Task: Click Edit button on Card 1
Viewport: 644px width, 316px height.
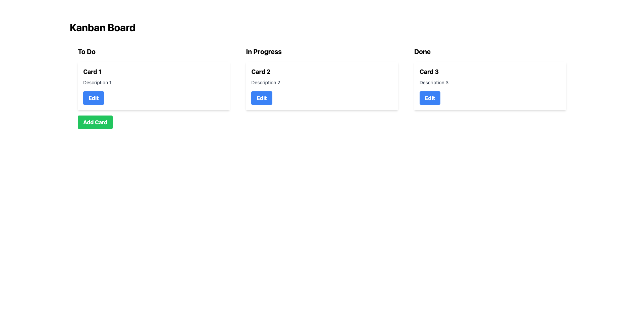Action: coord(93,98)
